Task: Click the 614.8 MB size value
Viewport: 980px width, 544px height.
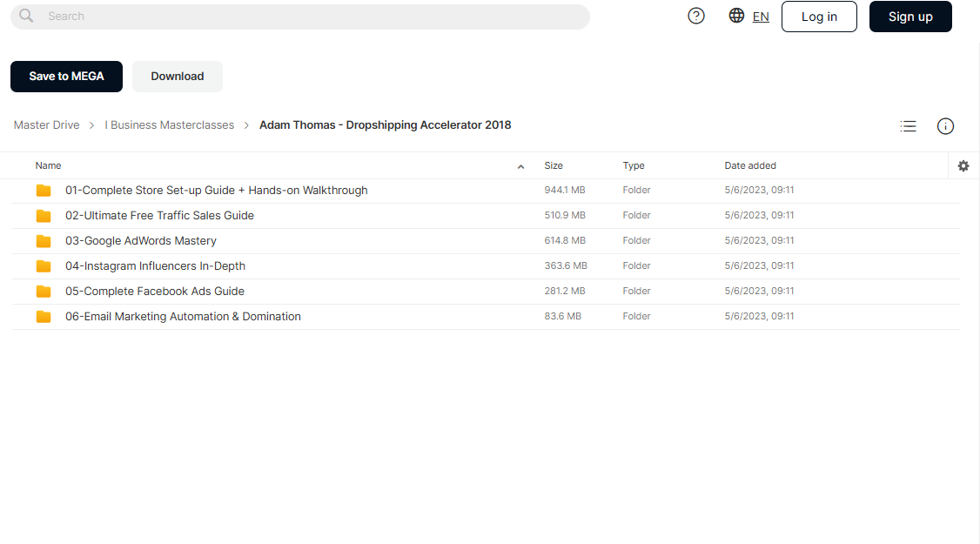Action: pos(564,241)
